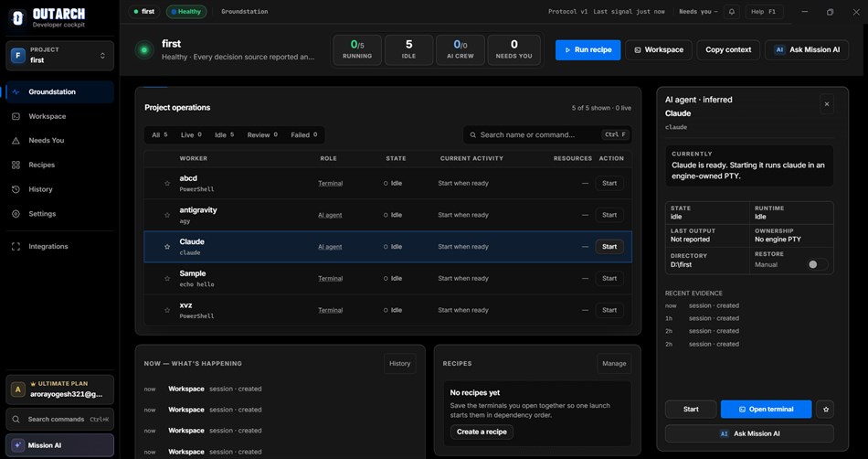Expand the project selector dropdown
Viewport: 868px width, 459px height.
click(59, 56)
